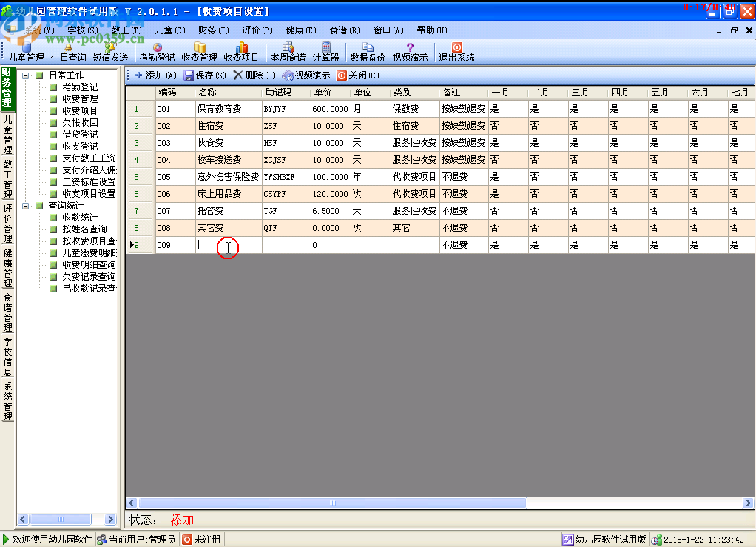Click 当前用户:管理员 status bar item

pos(136,540)
